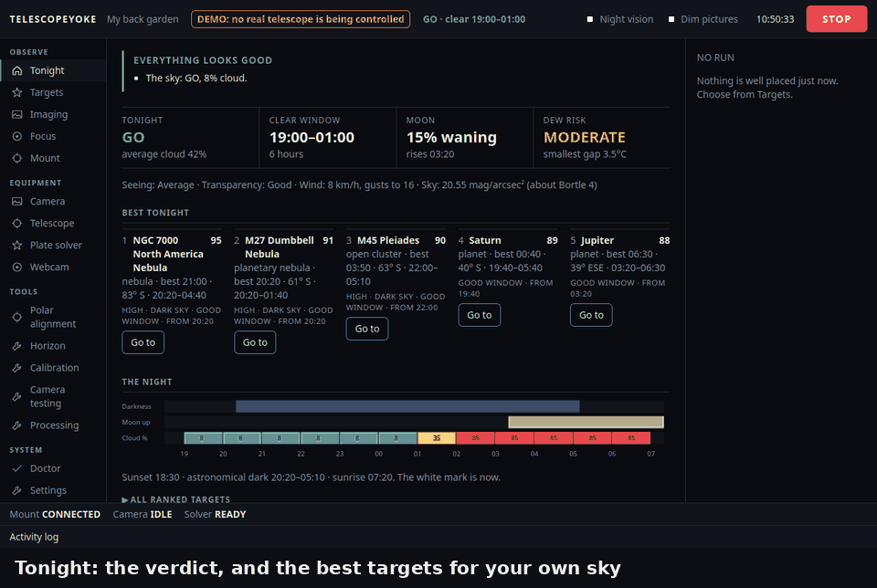Click the 19:00–01:00 clear window value
Screen dimensions: 877x588
click(312, 138)
